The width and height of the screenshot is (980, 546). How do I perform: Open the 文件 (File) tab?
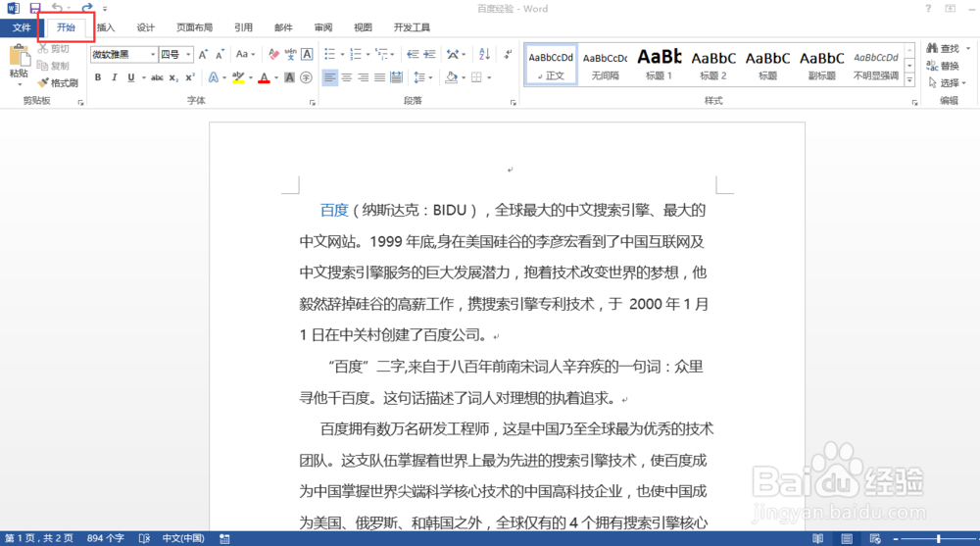[x=22, y=27]
